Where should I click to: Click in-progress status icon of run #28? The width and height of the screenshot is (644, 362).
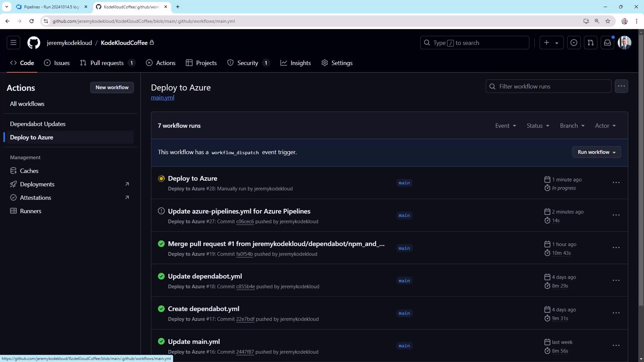pyautogui.click(x=161, y=179)
